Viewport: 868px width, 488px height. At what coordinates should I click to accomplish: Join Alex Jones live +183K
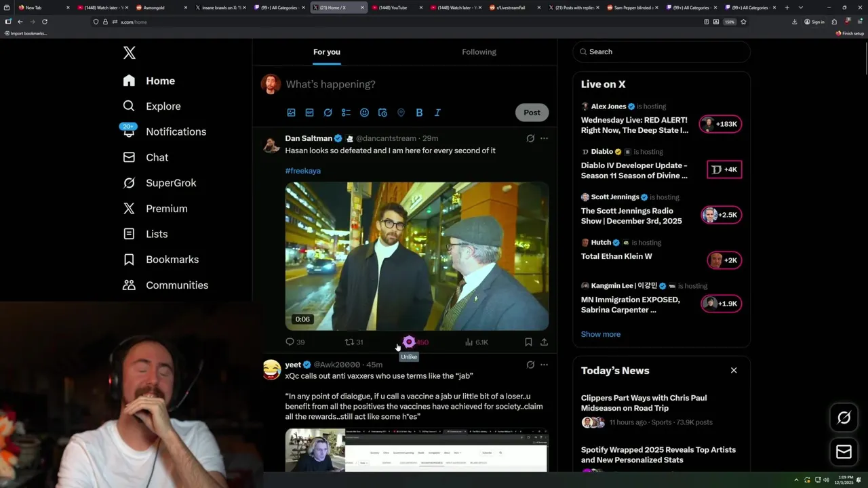(x=722, y=124)
